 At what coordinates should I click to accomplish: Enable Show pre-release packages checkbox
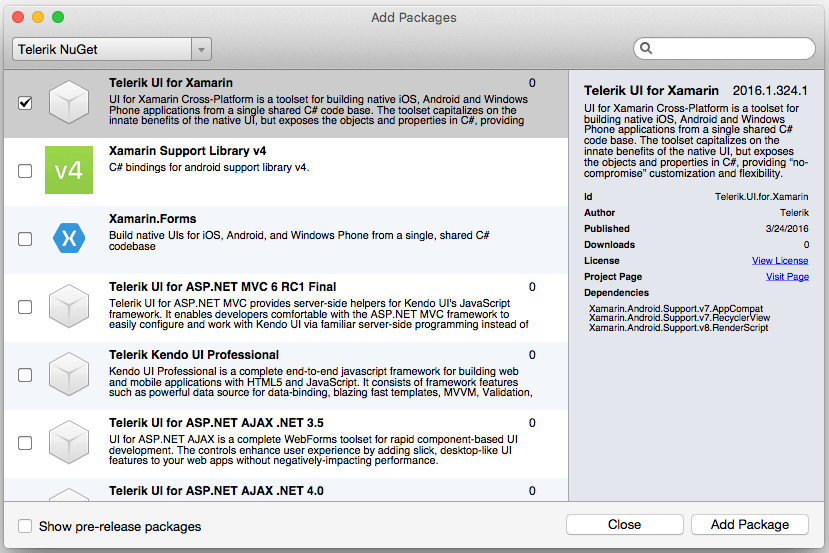25,526
